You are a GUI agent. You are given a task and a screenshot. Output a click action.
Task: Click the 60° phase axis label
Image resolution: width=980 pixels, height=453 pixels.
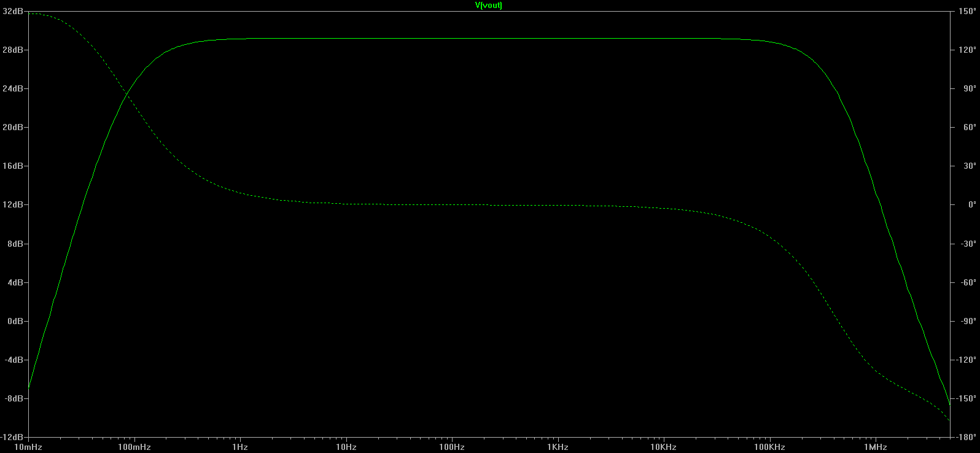(970, 127)
